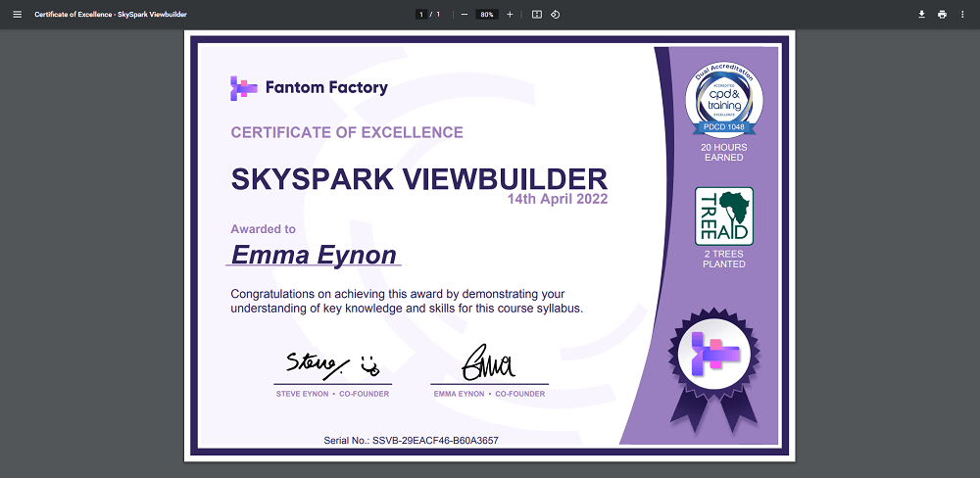Viewport: 980px width, 478px height.
Task: Click the Fantom Factory logo icon
Action: pyautogui.click(x=244, y=88)
